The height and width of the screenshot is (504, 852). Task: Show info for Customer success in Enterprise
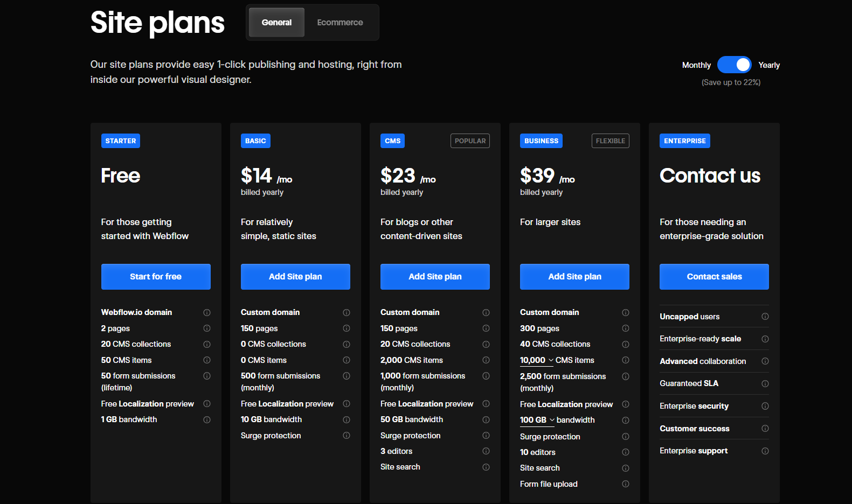[765, 429]
